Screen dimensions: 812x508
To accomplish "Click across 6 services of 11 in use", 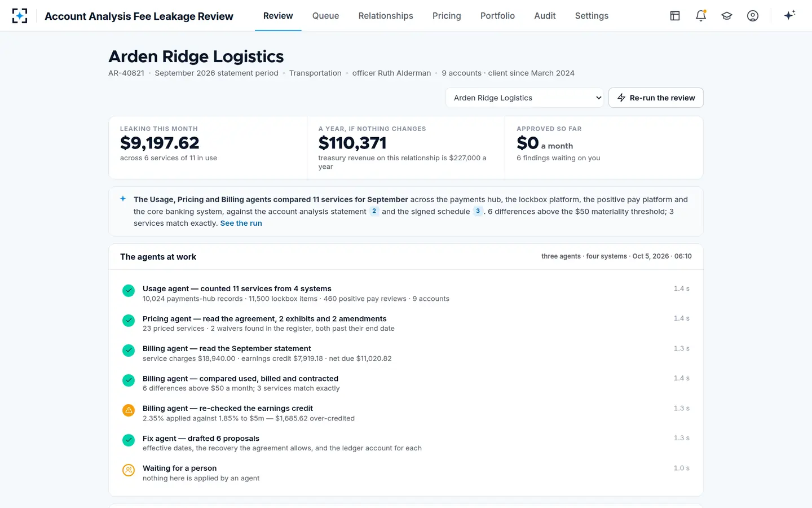I will point(169,158).
